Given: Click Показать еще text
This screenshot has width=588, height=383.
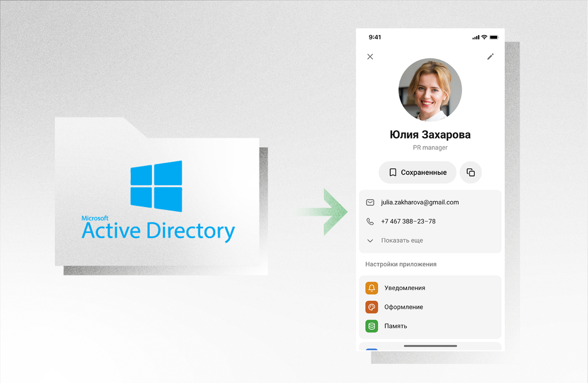Looking at the screenshot, I should pos(402,240).
